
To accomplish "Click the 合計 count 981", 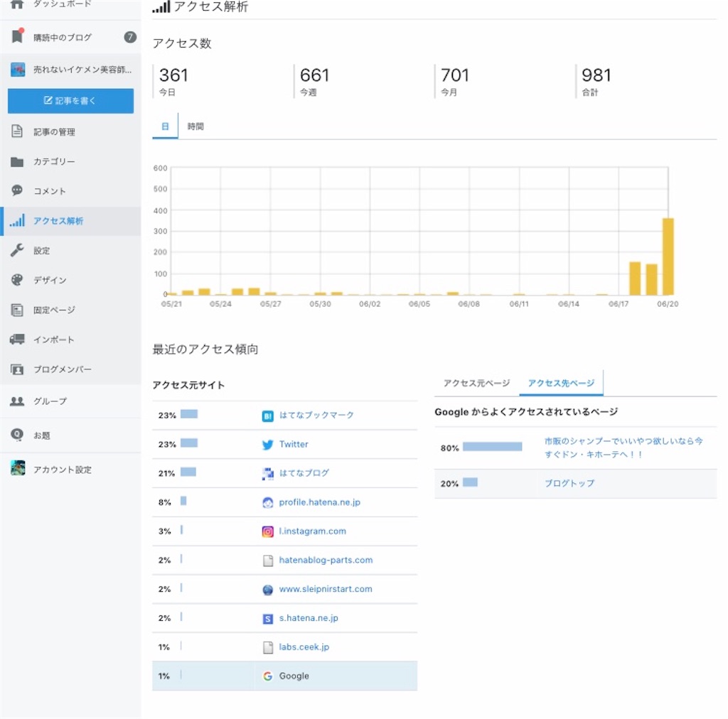I will pyautogui.click(x=596, y=75).
